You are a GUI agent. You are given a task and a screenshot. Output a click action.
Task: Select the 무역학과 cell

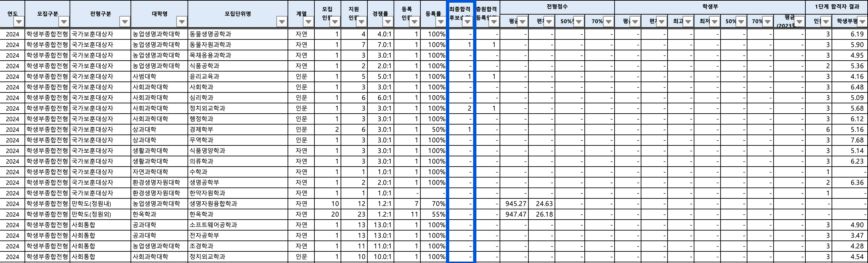[238, 140]
